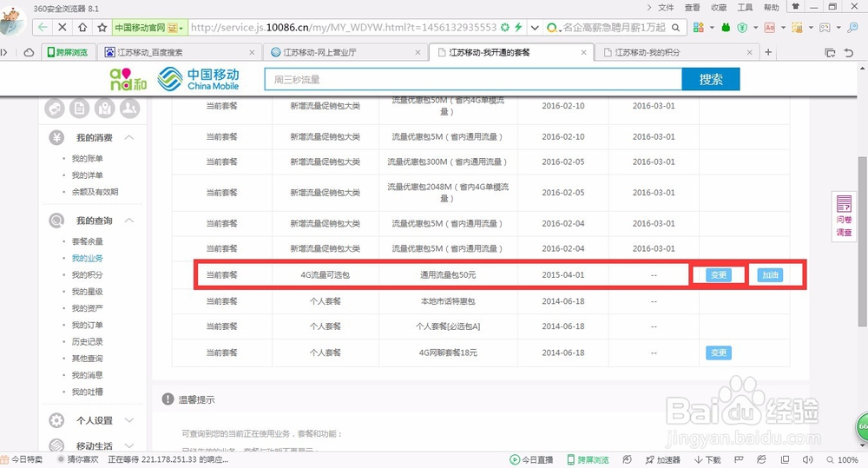Click 加油 for 通用流量包50元
This screenshot has width=868, height=468.
coord(770,275)
